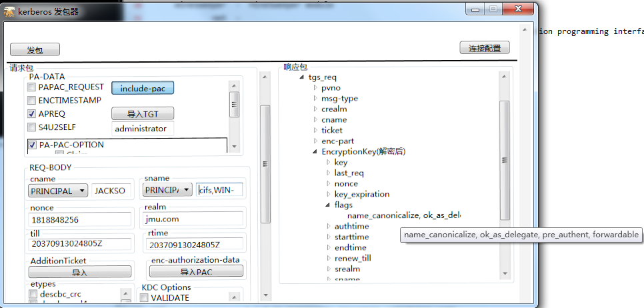
Task: Click response tree scroll up arrow
Action: 505,77
